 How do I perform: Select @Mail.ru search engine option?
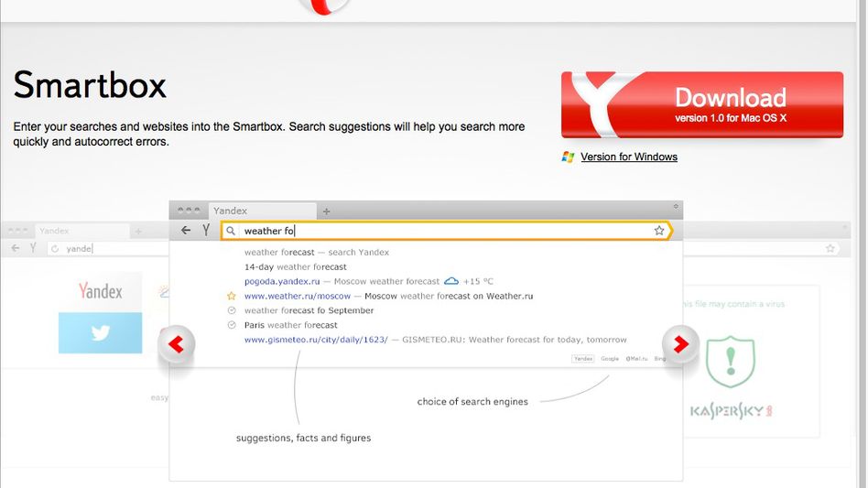click(636, 359)
